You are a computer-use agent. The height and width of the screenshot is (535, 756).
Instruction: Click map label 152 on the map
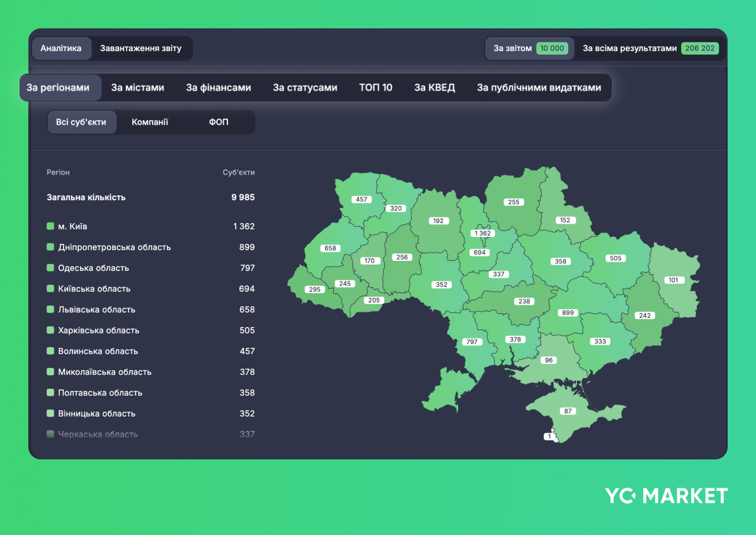point(565,221)
